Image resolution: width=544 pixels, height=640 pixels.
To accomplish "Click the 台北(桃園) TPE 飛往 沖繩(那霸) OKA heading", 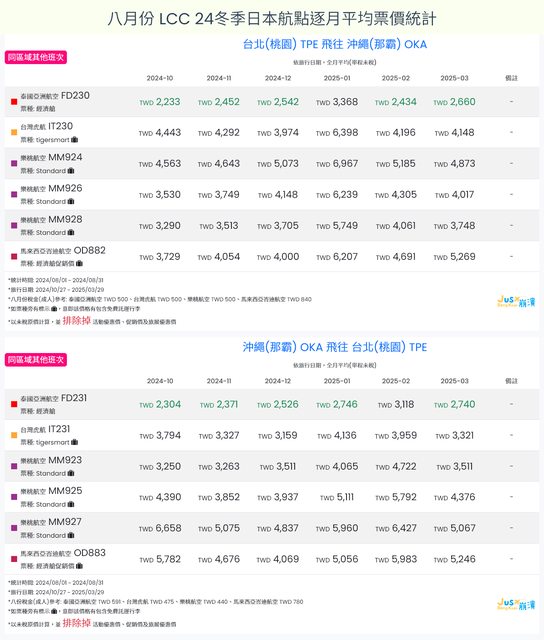I will pyautogui.click(x=335, y=44).
